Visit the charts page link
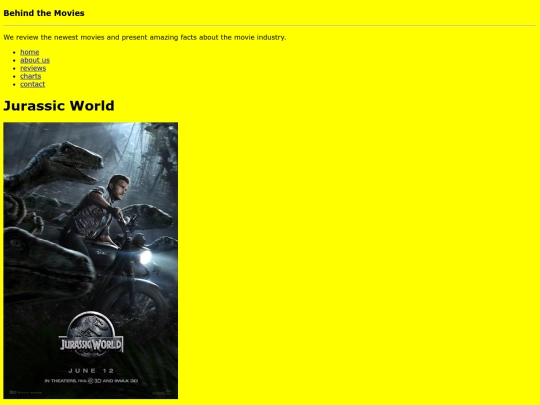This screenshot has width=540, height=405. coord(31,76)
